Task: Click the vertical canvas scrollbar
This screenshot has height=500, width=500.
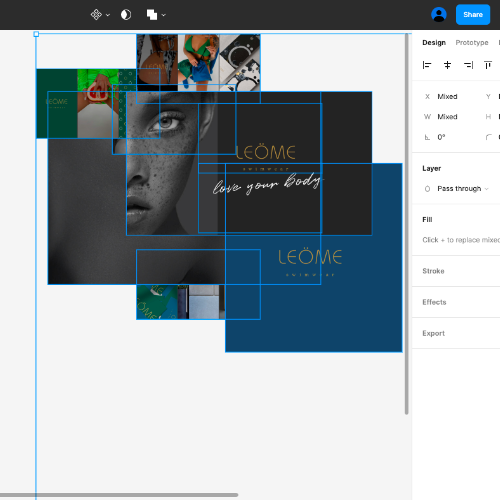Action: click(406, 223)
